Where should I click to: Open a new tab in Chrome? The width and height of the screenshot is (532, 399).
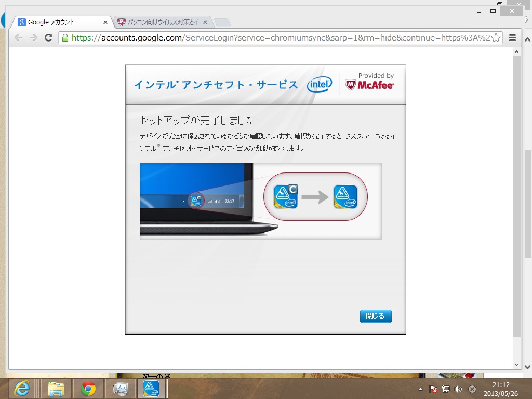point(222,23)
